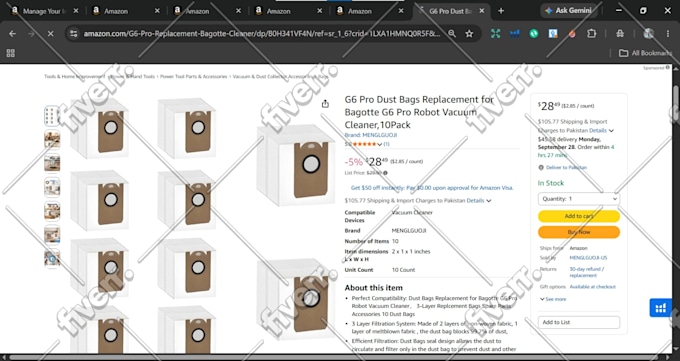This screenshot has height=361, width=680.
Task: Open the Chrome profile avatar
Action: point(648,33)
